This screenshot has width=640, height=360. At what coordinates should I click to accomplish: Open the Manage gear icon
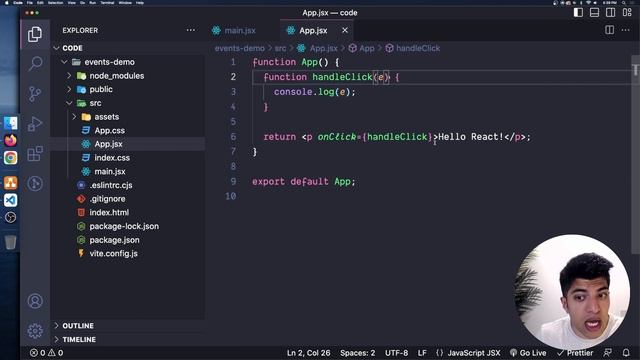(35, 331)
